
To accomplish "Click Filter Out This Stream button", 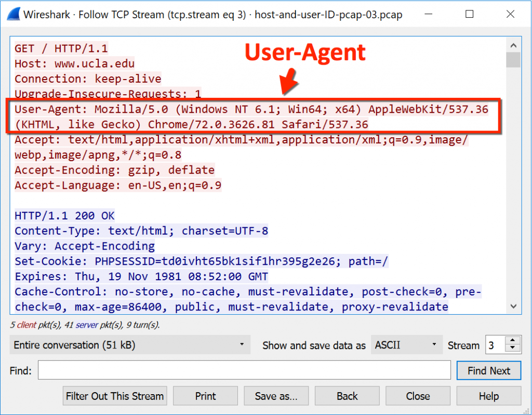I will pos(115,396).
